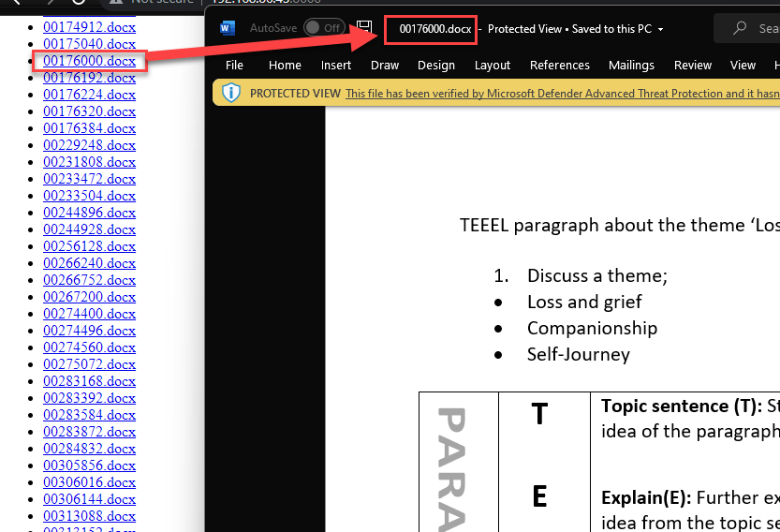Click the TEEEL paragraph heading line

pos(619,226)
